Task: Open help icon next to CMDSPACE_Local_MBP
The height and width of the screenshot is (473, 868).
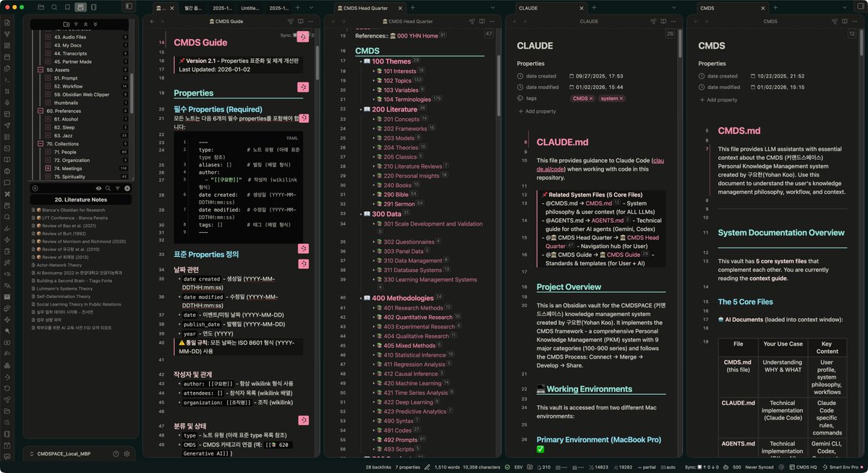Action: (x=116, y=453)
